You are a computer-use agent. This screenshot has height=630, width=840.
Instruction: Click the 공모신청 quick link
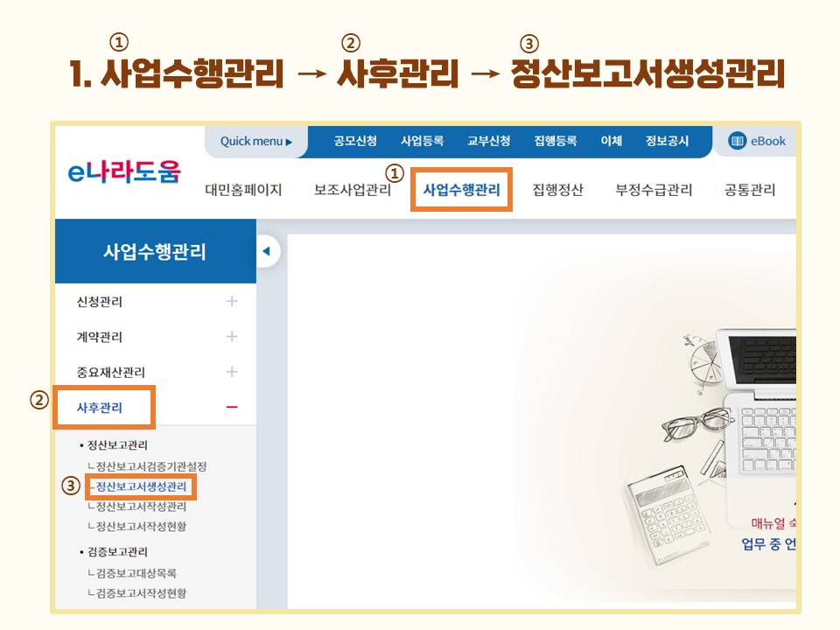click(355, 141)
